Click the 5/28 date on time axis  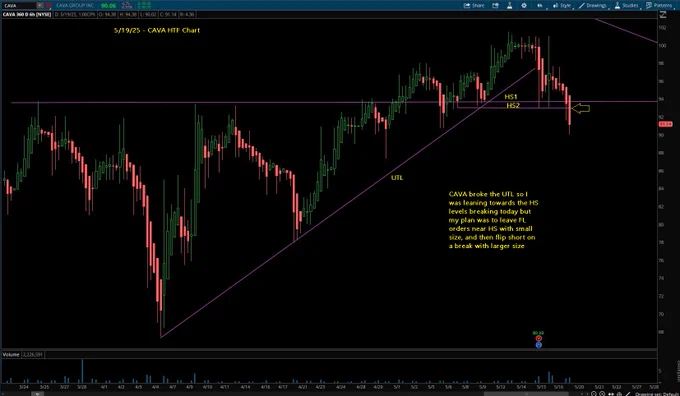(655, 386)
